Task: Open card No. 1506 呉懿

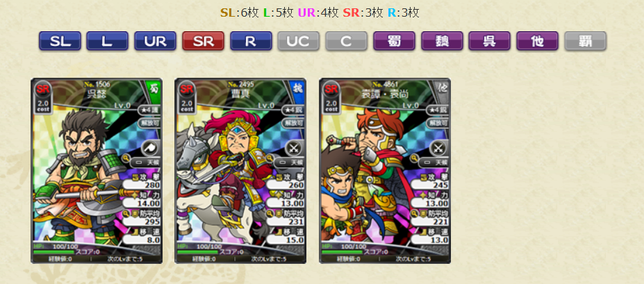Action: [x=97, y=171]
